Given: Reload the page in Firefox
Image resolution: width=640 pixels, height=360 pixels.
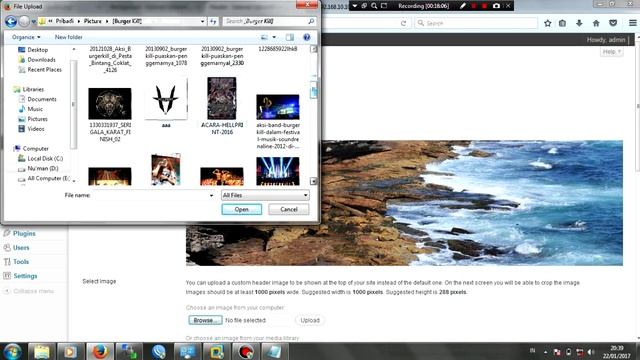Looking at the screenshot, I should point(403,23).
